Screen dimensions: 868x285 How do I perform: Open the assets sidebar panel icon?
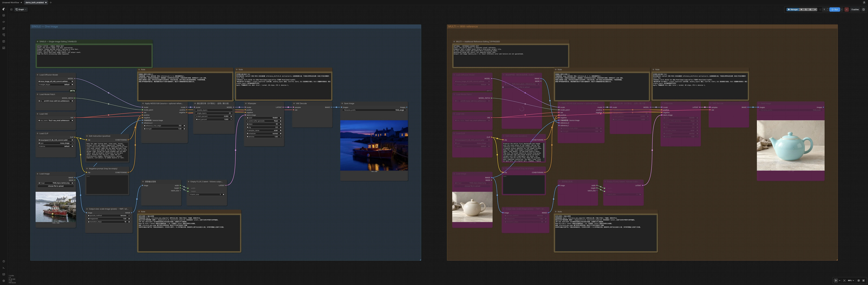pos(4,15)
